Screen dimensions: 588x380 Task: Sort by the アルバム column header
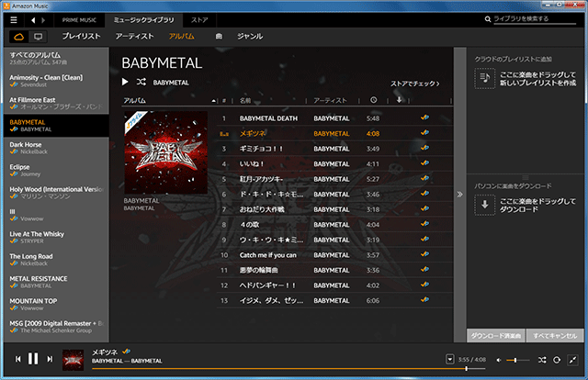click(135, 100)
